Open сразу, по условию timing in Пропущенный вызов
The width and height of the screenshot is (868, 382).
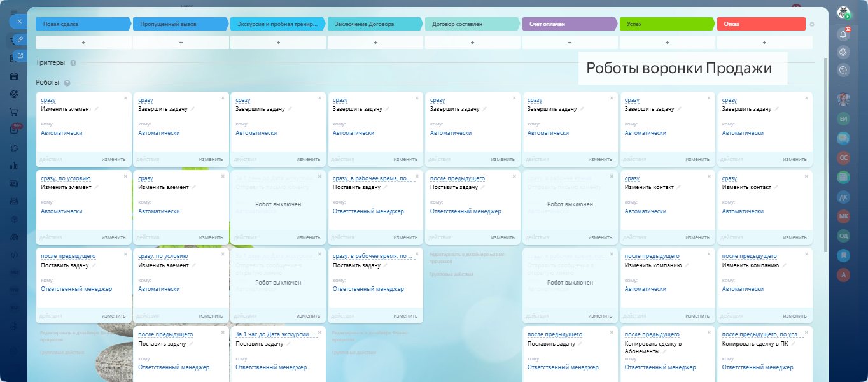163,256
